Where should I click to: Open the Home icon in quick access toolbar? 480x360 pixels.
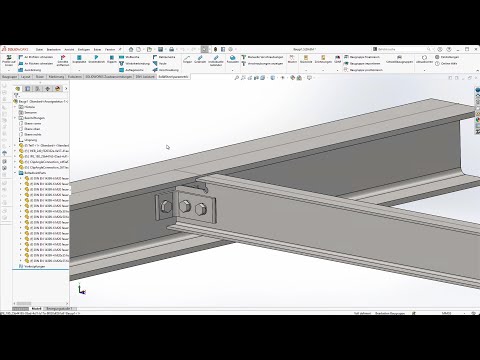[x=131, y=49]
